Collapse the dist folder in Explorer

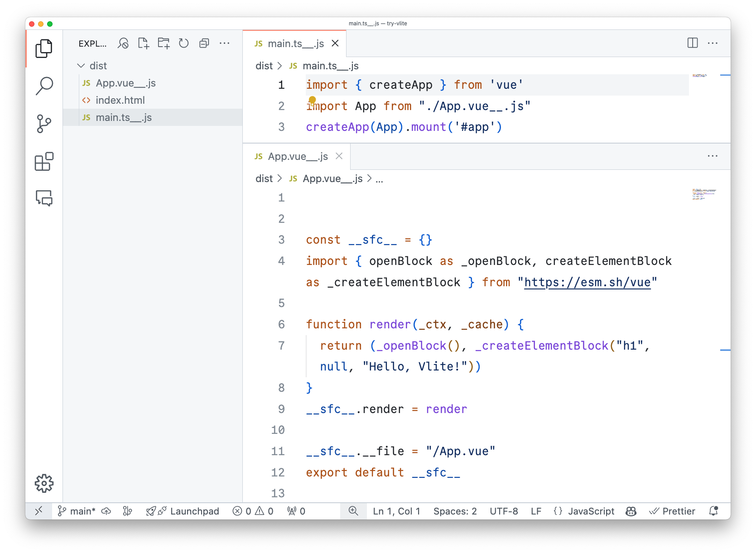pos(153,66)
